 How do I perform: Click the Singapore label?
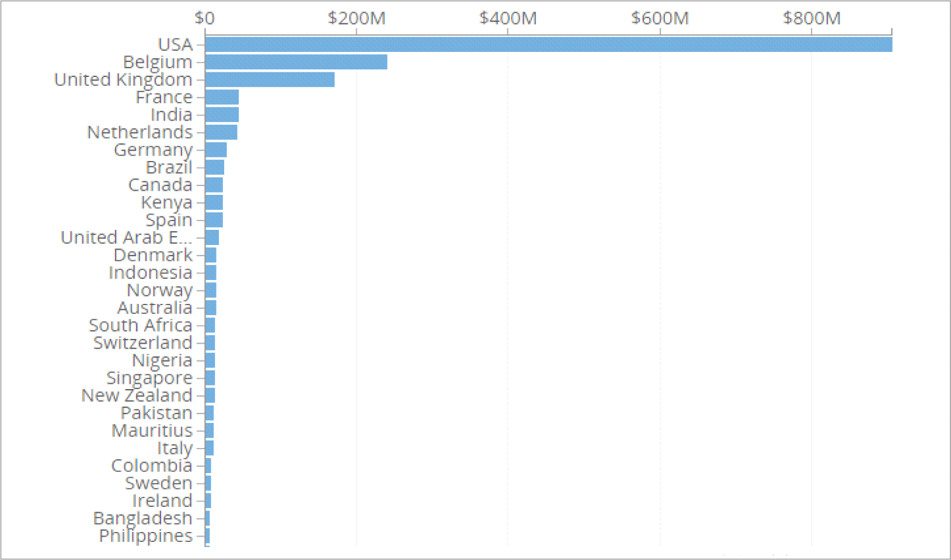(149, 378)
